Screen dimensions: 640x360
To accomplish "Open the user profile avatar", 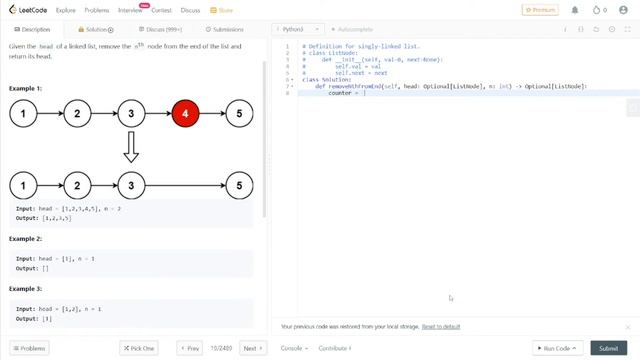I will pos(623,10).
